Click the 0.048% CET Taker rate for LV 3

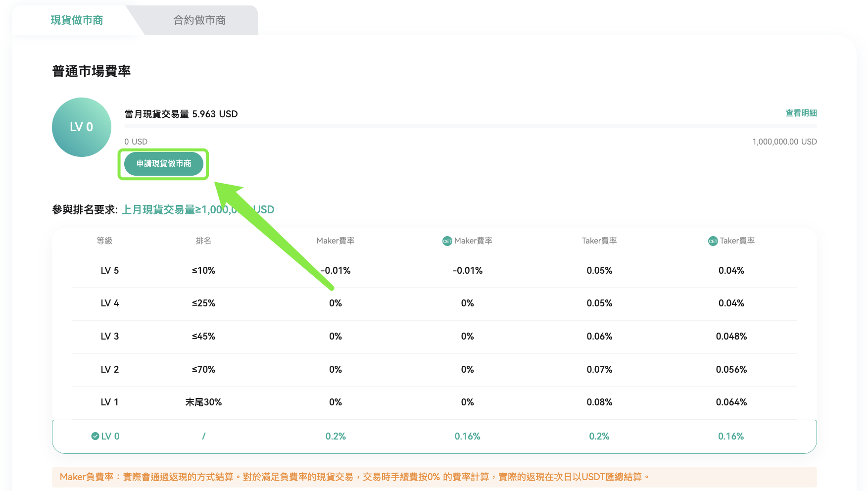pos(731,337)
